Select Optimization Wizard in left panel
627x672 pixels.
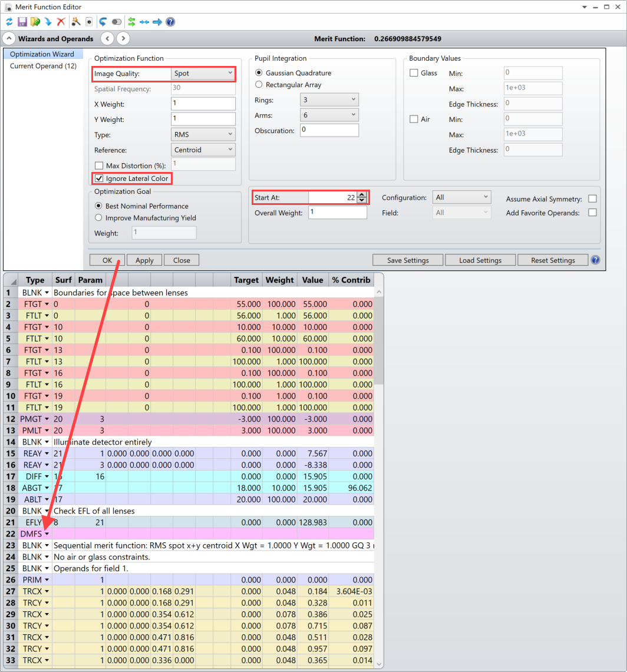pyautogui.click(x=42, y=54)
